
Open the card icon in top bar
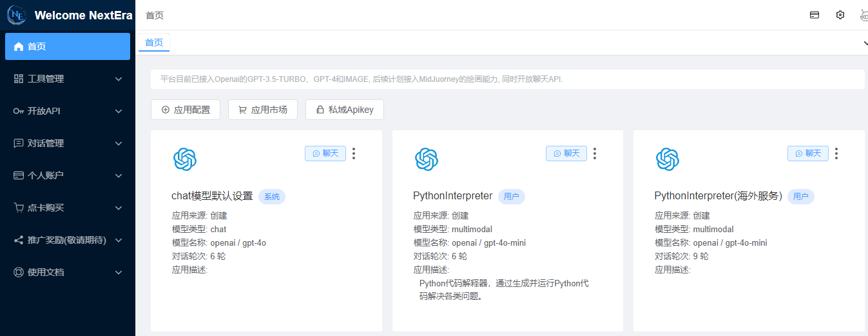tap(815, 15)
